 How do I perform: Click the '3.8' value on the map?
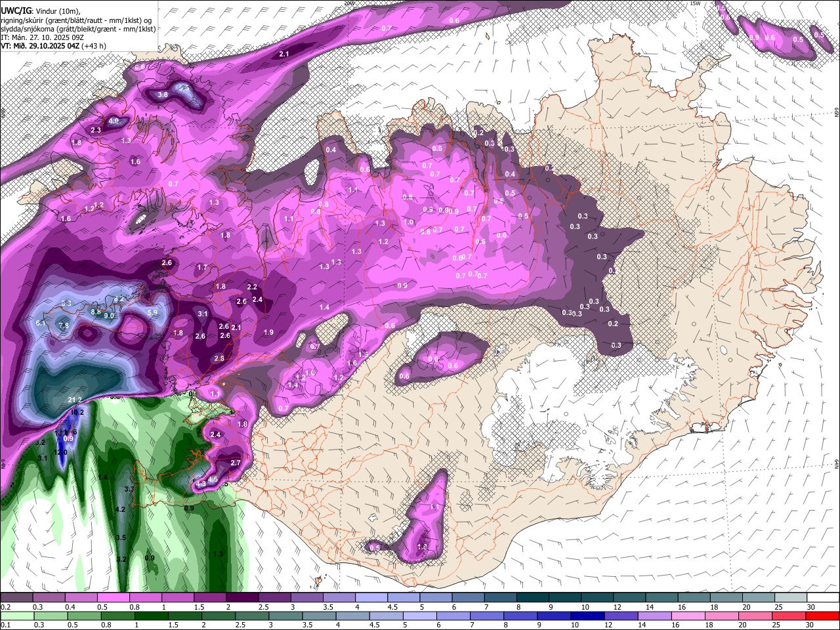click(x=163, y=94)
